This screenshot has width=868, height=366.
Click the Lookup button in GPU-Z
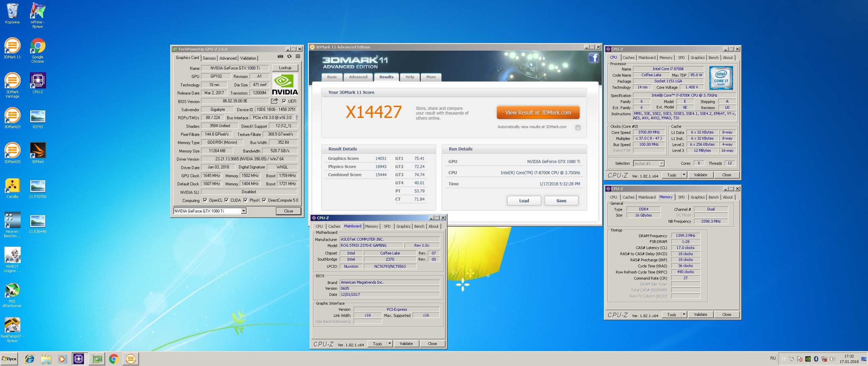point(285,68)
